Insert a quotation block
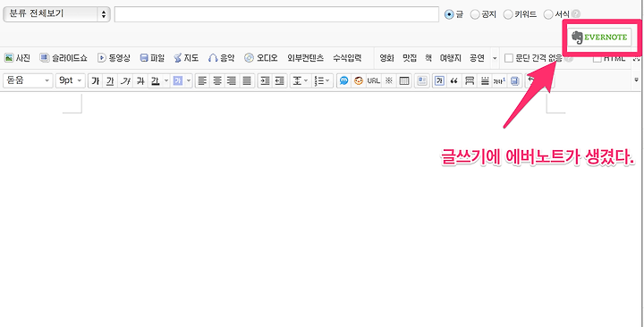 coord(453,80)
